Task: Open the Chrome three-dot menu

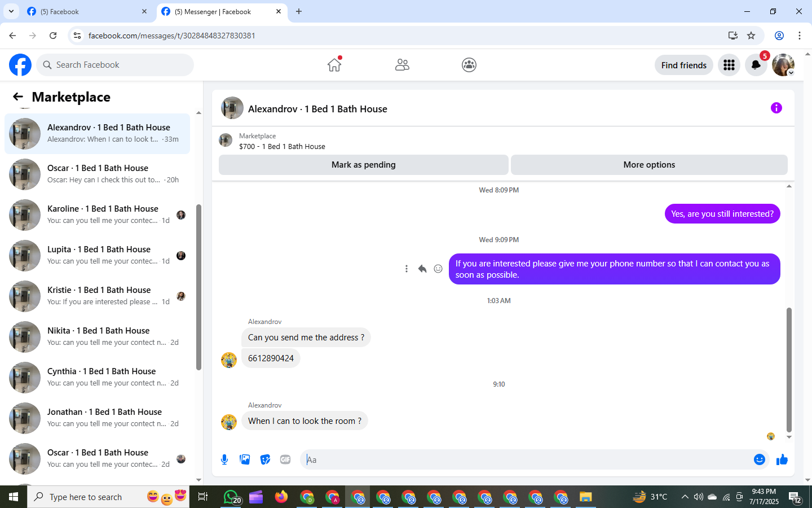Action: (x=800, y=36)
